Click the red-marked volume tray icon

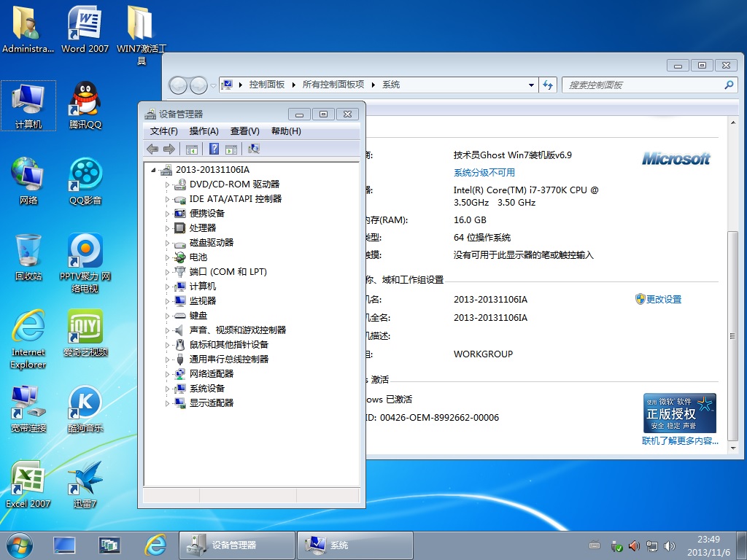pyautogui.click(x=634, y=545)
